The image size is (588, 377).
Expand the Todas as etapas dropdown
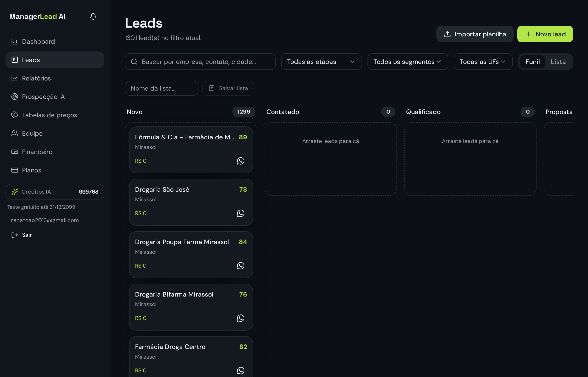click(x=321, y=62)
